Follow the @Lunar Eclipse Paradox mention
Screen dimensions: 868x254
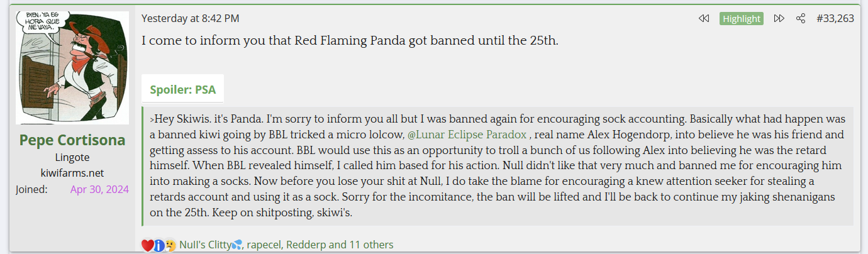click(x=467, y=135)
